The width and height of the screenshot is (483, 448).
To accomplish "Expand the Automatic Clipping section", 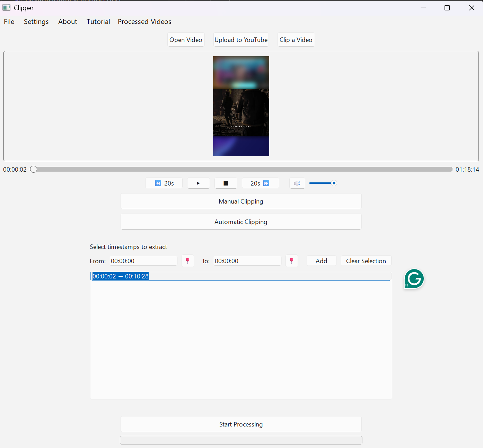I will [x=241, y=222].
